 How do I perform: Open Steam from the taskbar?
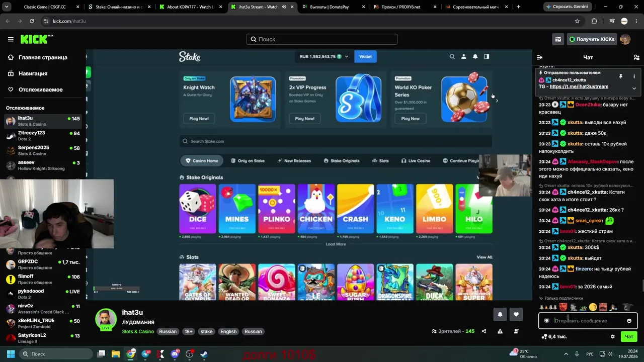tap(204, 354)
